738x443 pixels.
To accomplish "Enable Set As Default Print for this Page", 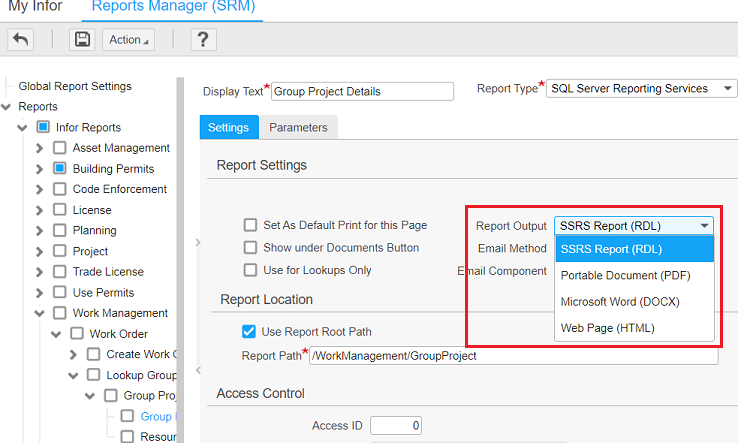I will [x=250, y=226].
